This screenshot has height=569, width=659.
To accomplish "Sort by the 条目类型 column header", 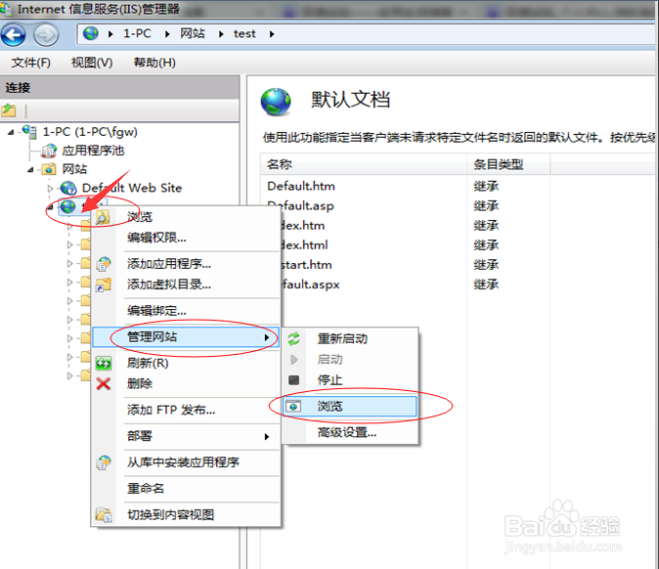I will pyautogui.click(x=508, y=164).
